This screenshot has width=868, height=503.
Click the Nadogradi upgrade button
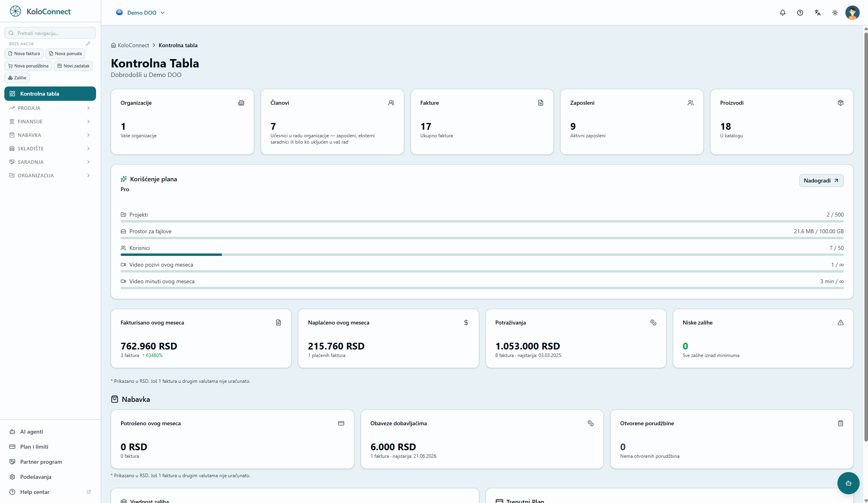click(x=821, y=180)
